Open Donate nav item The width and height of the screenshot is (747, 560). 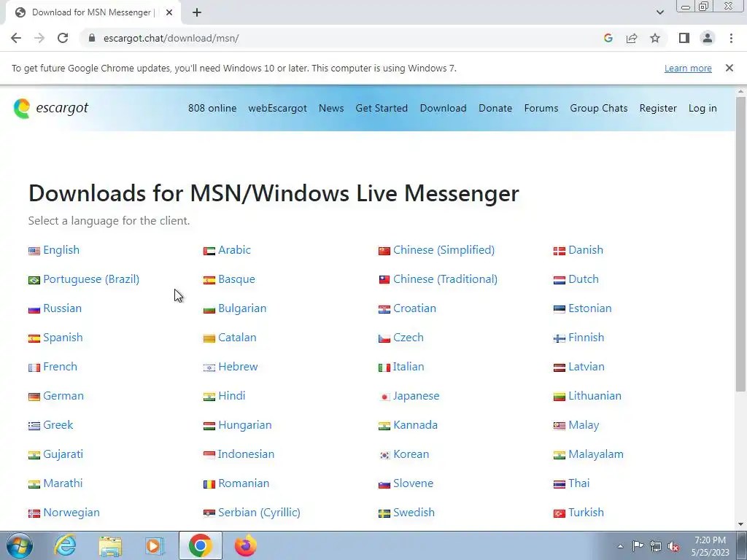coord(495,108)
